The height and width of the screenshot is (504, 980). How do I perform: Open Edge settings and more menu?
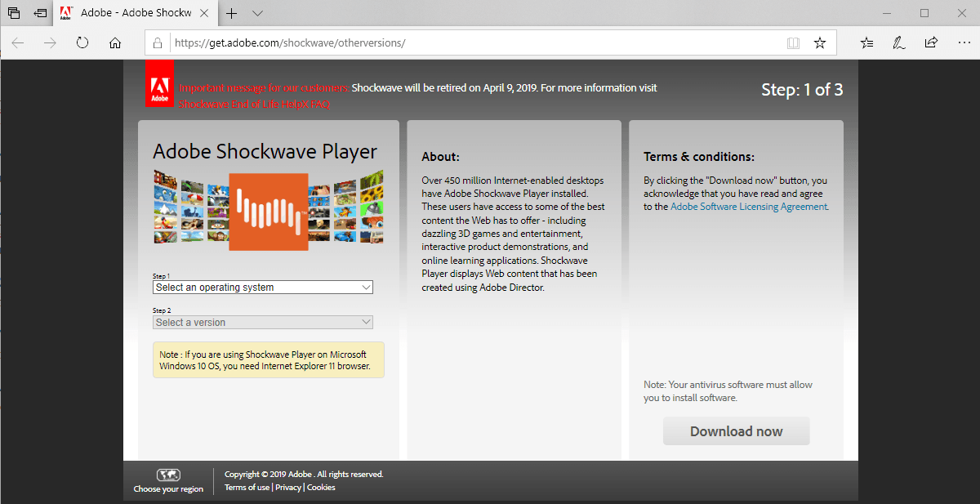(x=963, y=42)
